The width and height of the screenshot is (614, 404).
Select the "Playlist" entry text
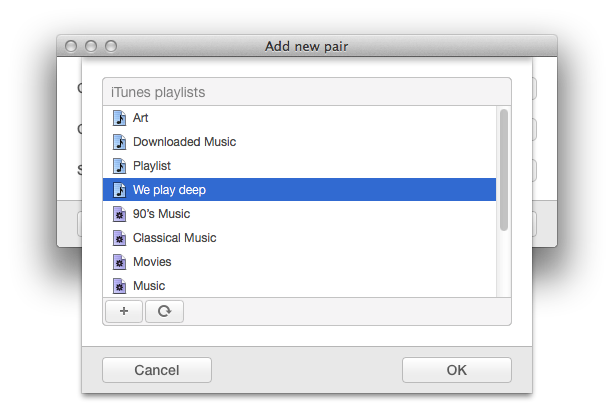pyautogui.click(x=152, y=166)
